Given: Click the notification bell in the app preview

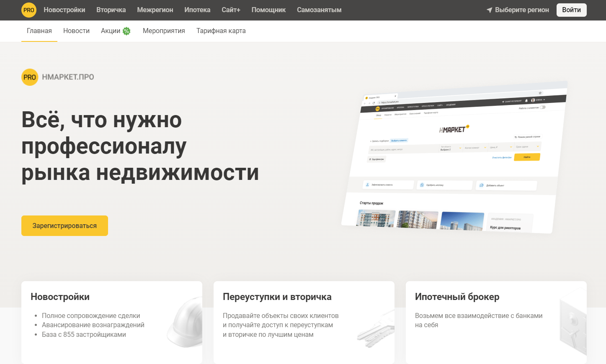Looking at the screenshot, I should (526, 100).
